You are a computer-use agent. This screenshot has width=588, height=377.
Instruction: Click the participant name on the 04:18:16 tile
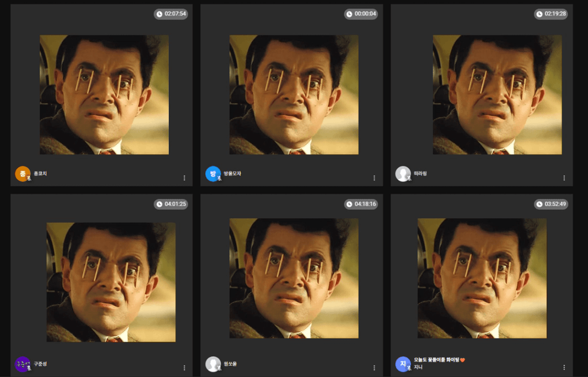(x=230, y=364)
